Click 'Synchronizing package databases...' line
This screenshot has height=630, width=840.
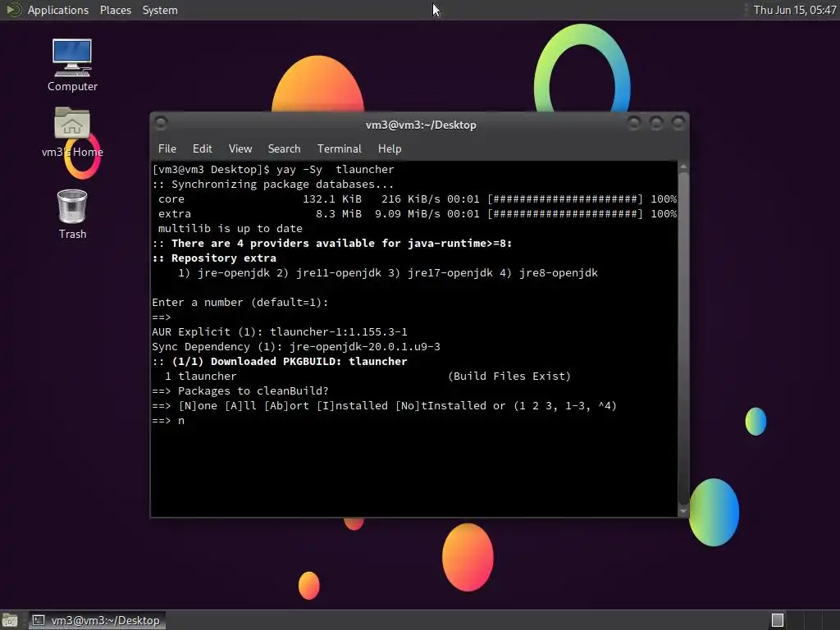(x=273, y=185)
